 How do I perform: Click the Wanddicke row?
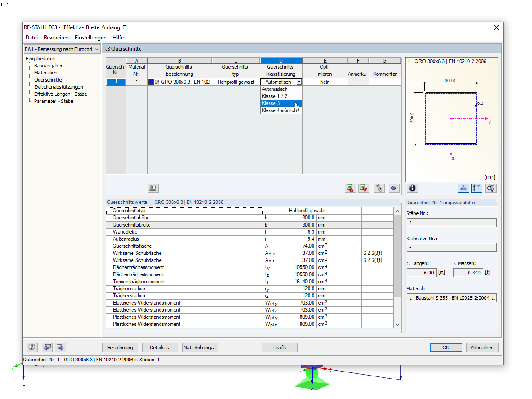(250, 232)
